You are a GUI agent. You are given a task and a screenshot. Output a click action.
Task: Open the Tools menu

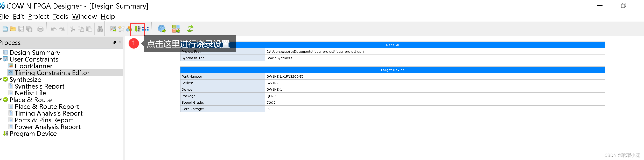click(x=60, y=17)
